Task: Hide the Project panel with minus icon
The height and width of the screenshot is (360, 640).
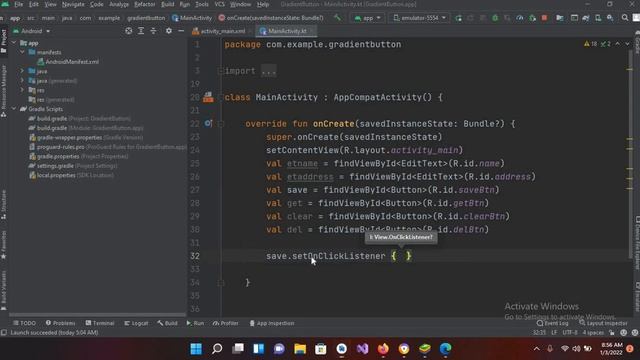Action: [x=181, y=31]
